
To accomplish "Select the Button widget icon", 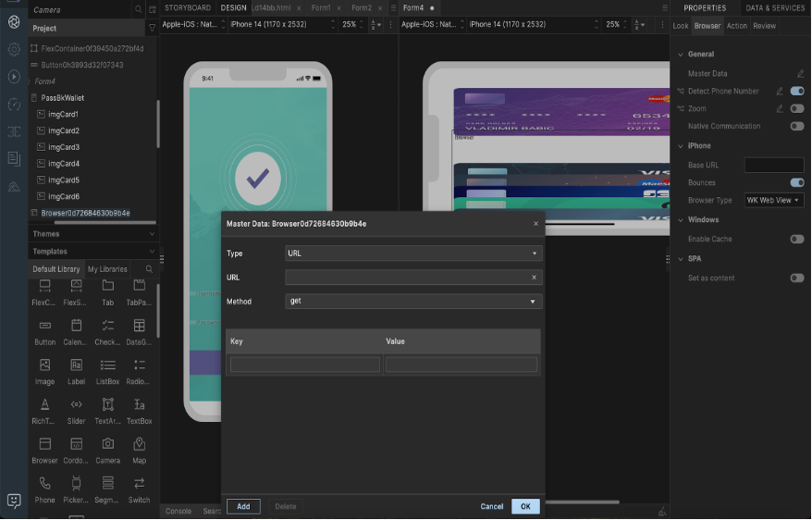I will click(45, 326).
